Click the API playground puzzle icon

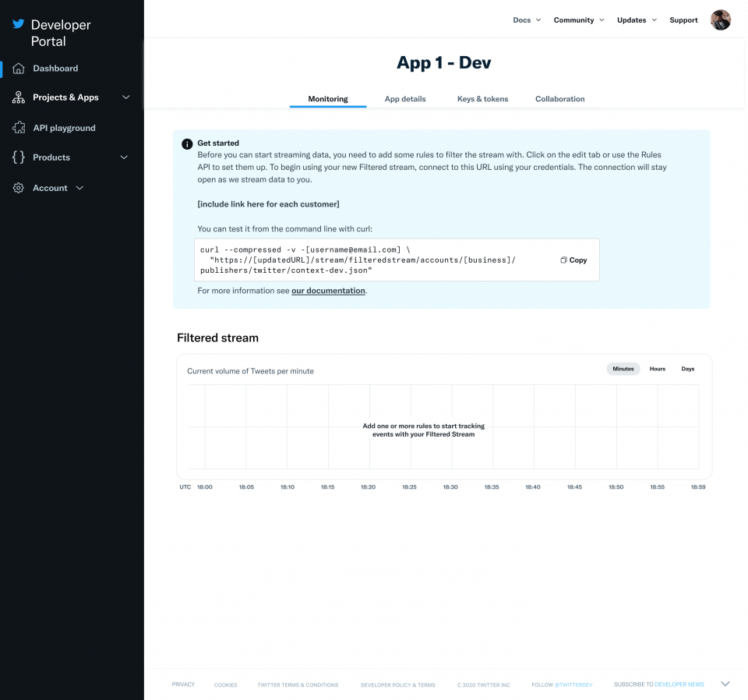(x=19, y=127)
